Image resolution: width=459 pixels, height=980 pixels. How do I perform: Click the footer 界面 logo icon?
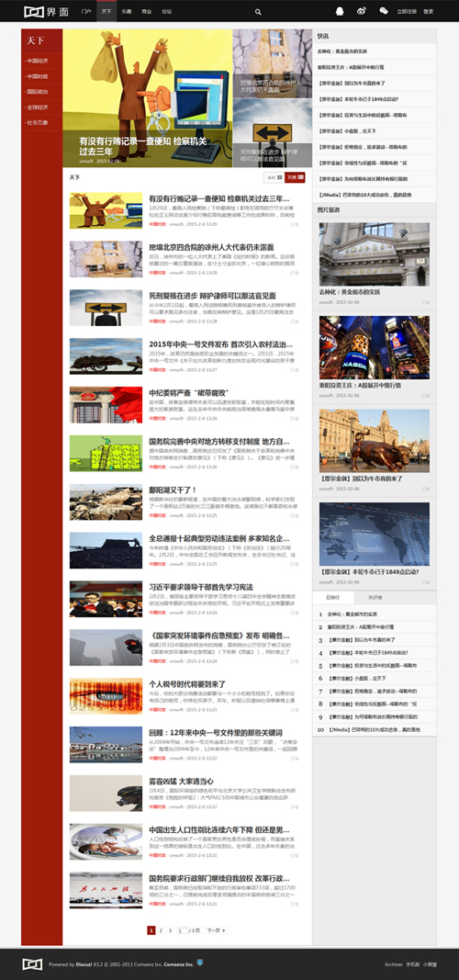[x=32, y=964]
